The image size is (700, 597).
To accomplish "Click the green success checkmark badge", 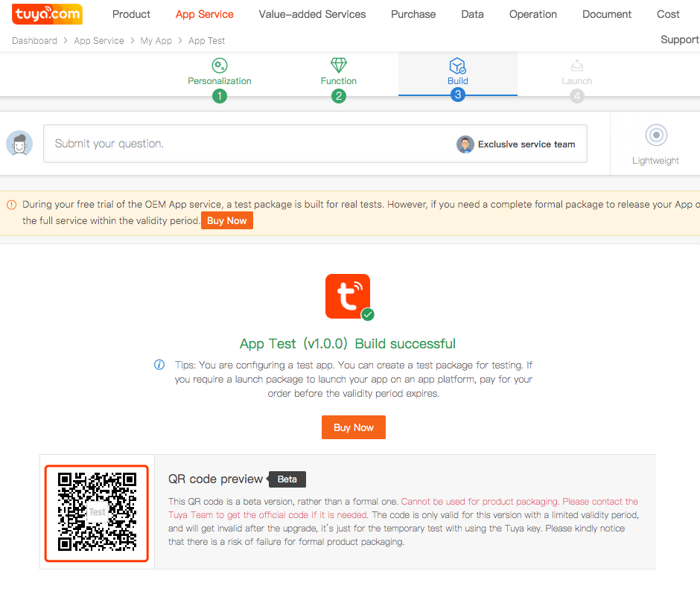I will tap(367, 315).
